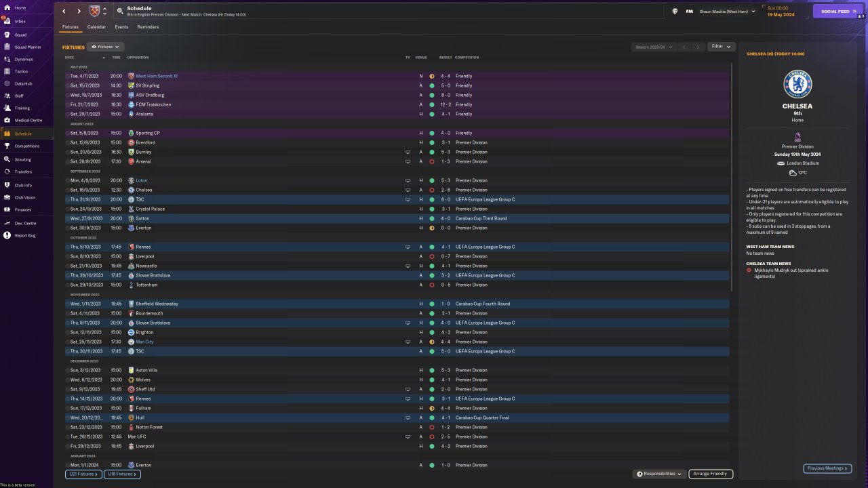Screen dimensions: 868x488
Task: Open the Social Feed button
Action: pos(838,12)
